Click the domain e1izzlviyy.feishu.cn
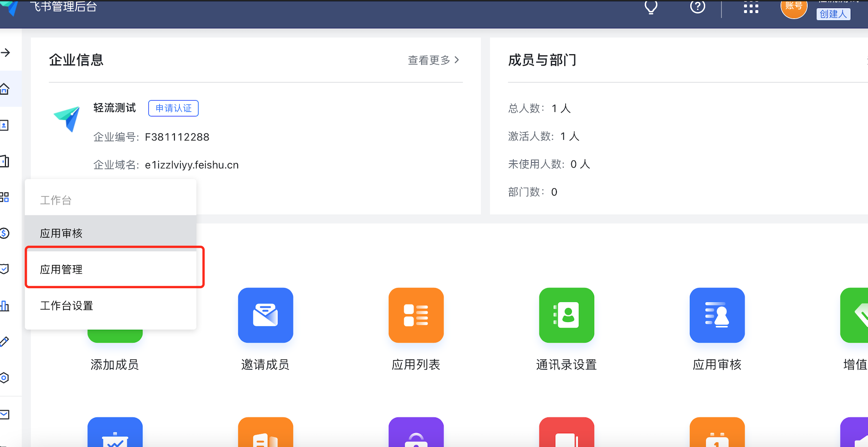This screenshot has height=447, width=868. click(192, 165)
